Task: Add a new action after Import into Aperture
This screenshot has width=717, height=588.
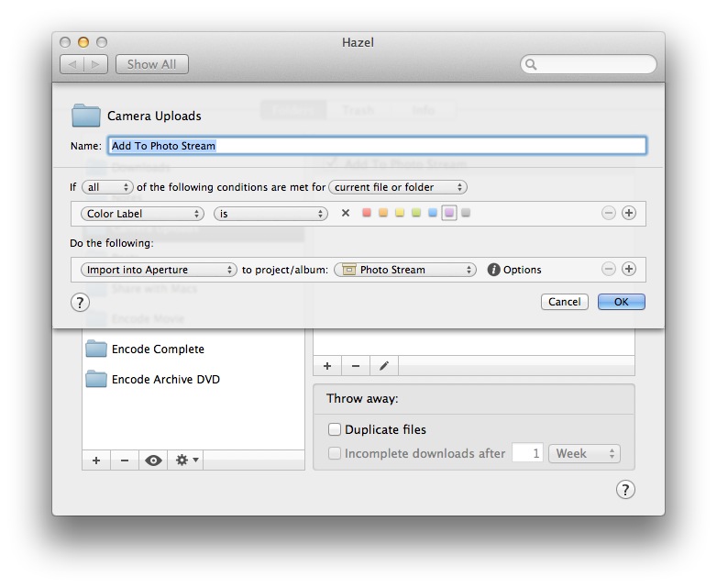Action: 629,269
